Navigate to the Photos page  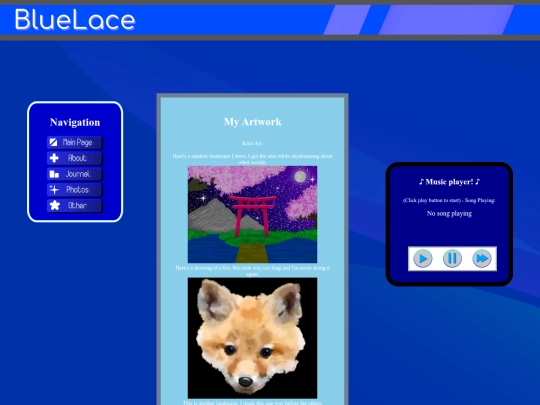(75, 190)
